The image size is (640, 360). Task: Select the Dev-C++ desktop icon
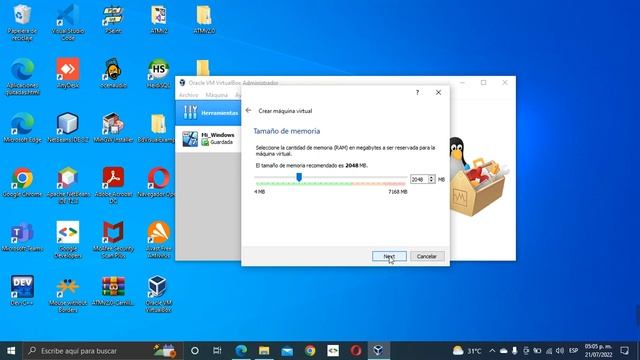point(22,291)
